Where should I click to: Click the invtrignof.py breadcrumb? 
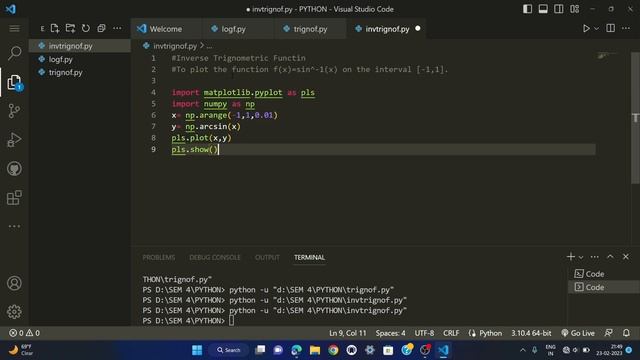click(175, 46)
